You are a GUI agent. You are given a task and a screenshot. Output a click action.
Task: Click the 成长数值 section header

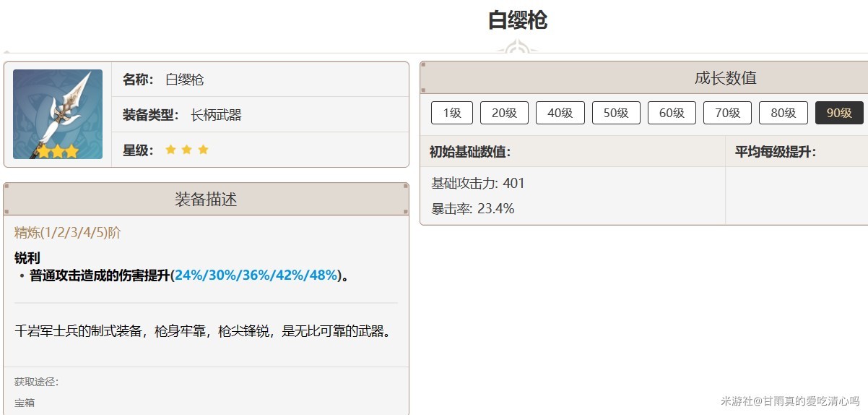pos(725,78)
